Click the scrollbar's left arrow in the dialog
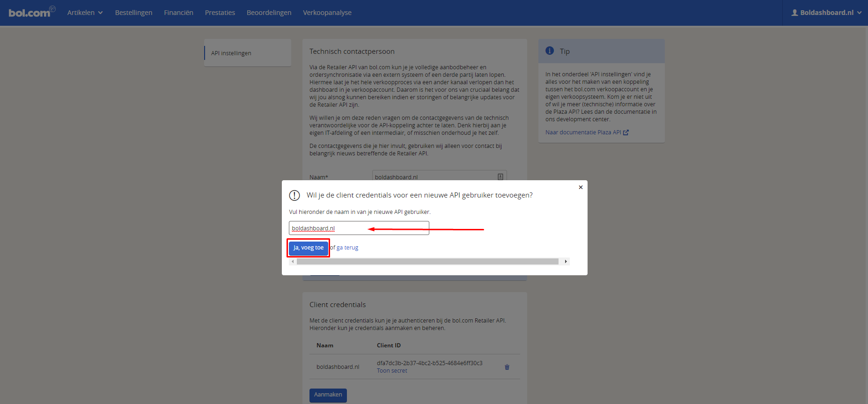This screenshot has height=404, width=868. pos(293,262)
